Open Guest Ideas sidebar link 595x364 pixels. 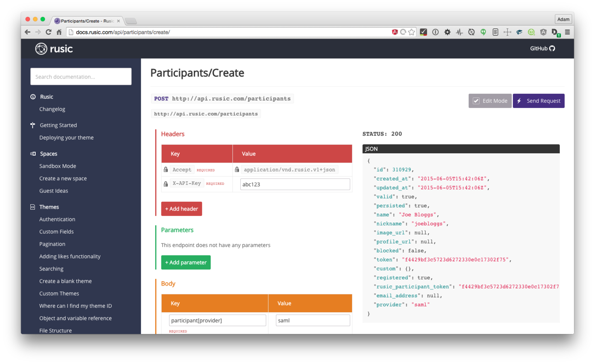(53, 191)
